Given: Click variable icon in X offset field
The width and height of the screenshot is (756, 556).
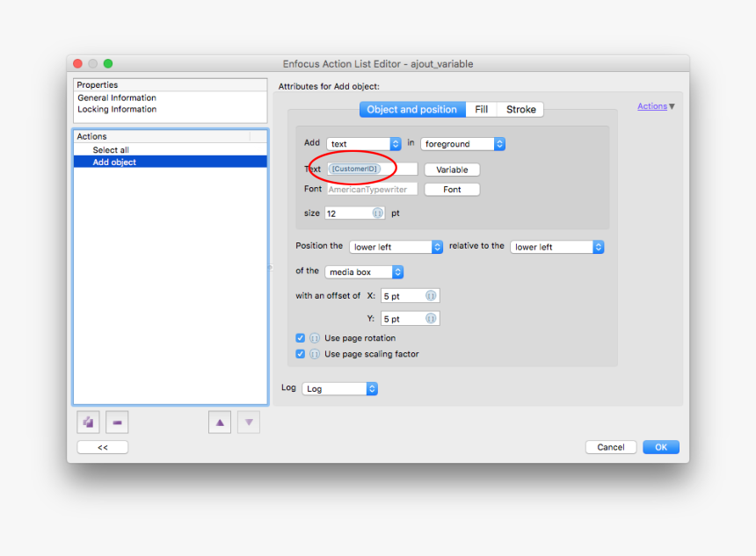Looking at the screenshot, I should pyautogui.click(x=431, y=297).
